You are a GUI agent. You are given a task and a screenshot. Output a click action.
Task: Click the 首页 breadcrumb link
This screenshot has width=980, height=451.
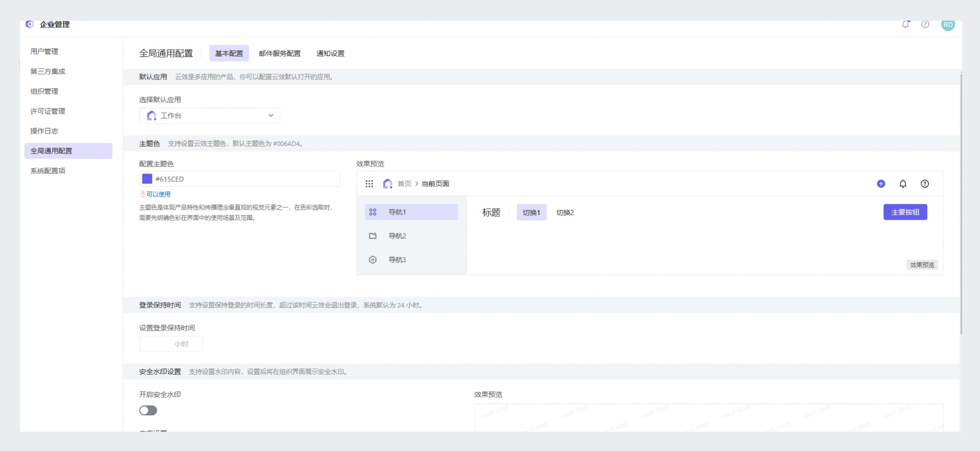click(404, 184)
